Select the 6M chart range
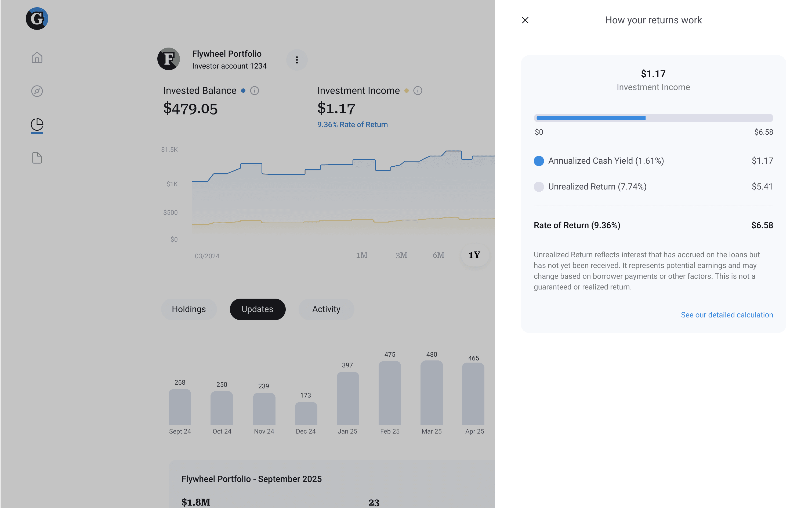812x508 pixels. point(438,255)
